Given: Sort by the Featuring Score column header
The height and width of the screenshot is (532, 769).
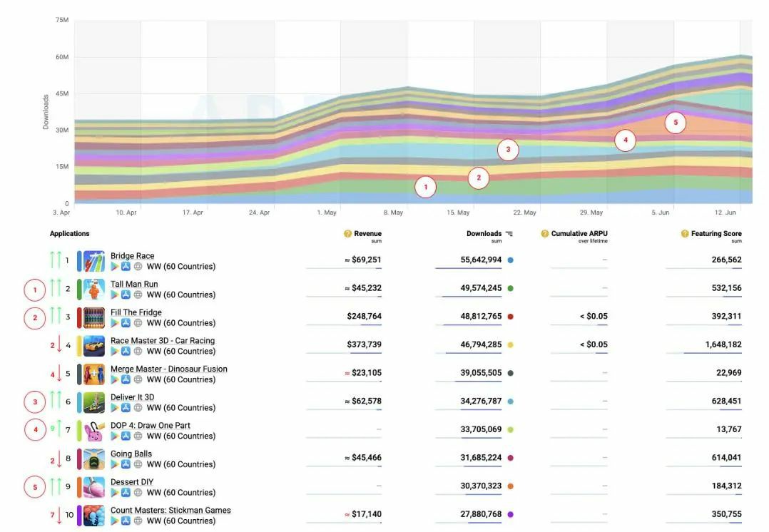Looking at the screenshot, I should (x=716, y=234).
